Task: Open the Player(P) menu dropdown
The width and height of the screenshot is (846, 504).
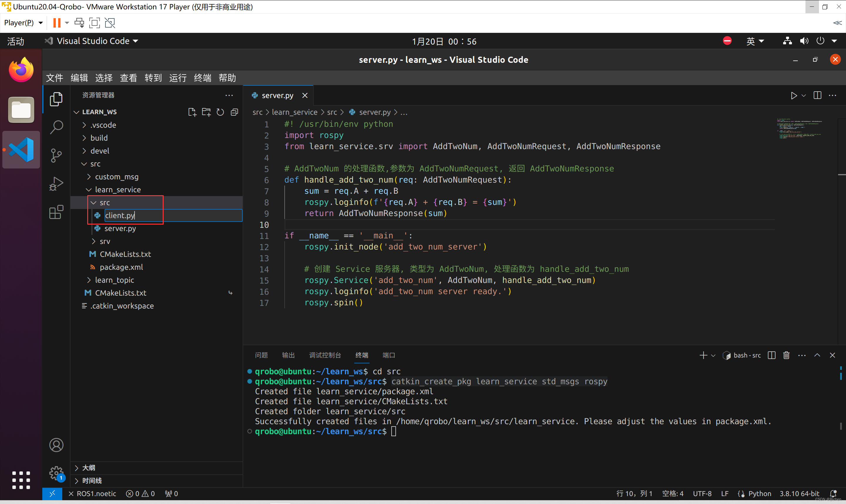Action: [23, 23]
